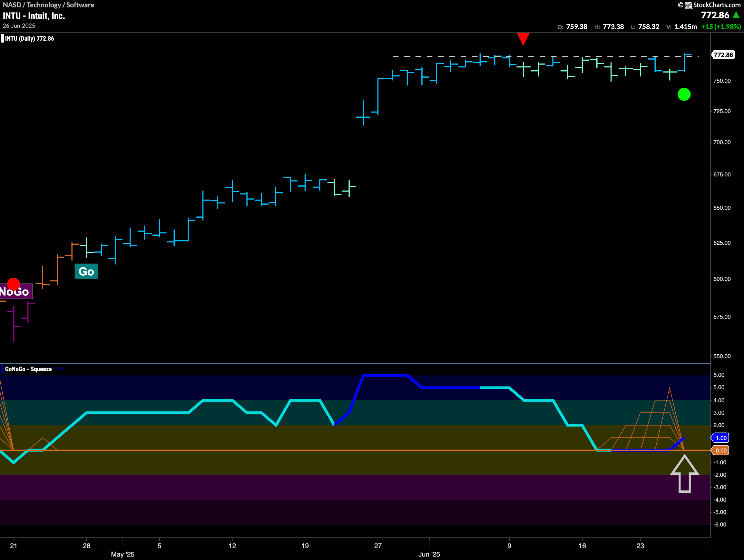
Task: Click the Open value 759.38
Action: pyautogui.click(x=577, y=26)
